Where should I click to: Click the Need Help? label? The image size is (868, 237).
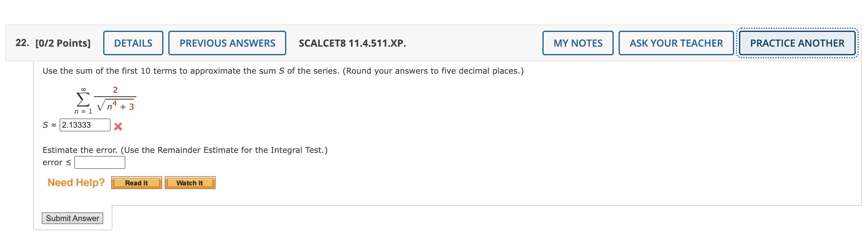tap(76, 182)
